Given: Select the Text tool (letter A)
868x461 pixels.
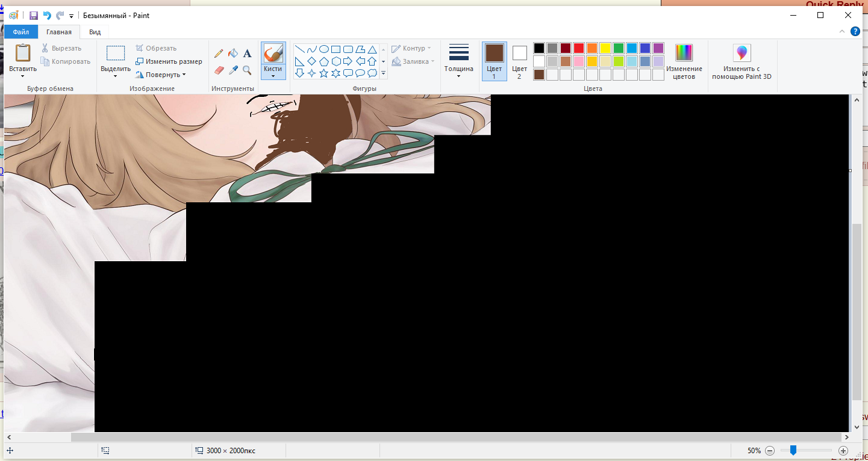Looking at the screenshot, I should coord(247,54).
